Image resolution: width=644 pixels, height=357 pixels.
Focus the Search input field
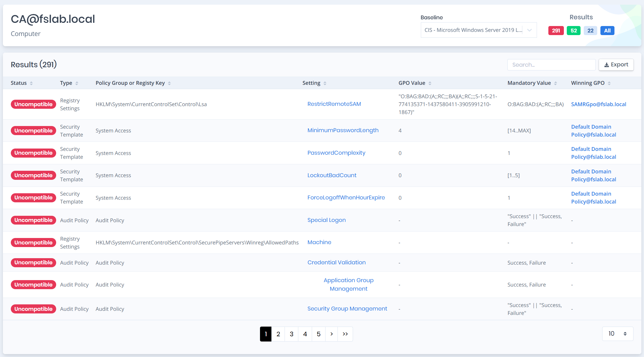click(x=551, y=65)
